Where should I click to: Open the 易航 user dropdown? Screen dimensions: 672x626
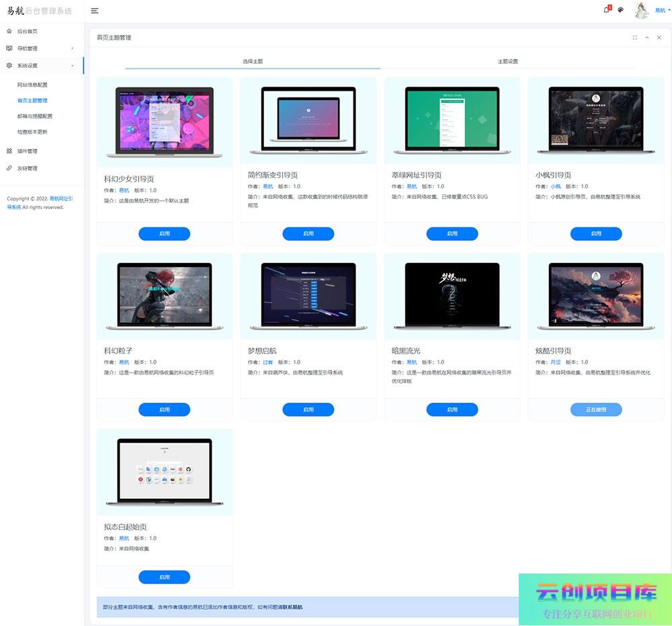tap(661, 11)
